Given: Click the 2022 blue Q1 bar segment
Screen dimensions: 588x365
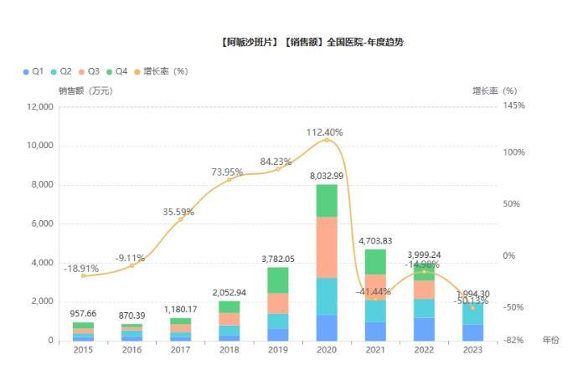Looking at the screenshot, I should [x=424, y=329].
